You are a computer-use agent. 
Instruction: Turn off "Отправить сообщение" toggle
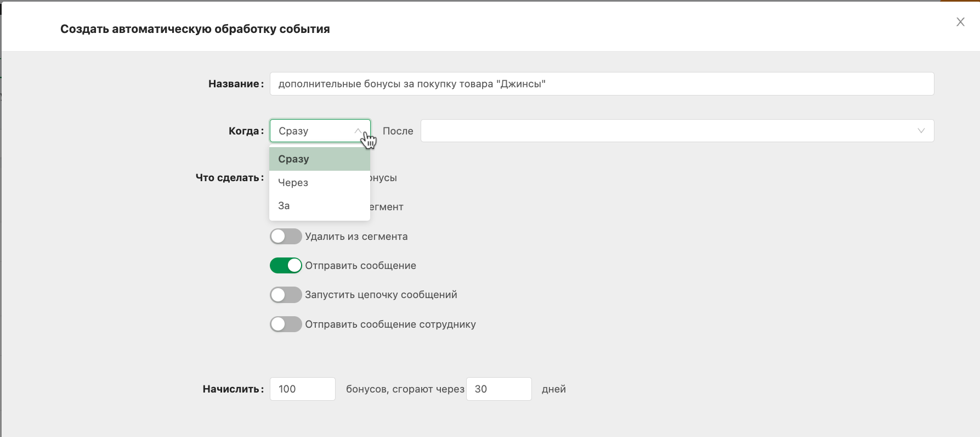pos(286,266)
